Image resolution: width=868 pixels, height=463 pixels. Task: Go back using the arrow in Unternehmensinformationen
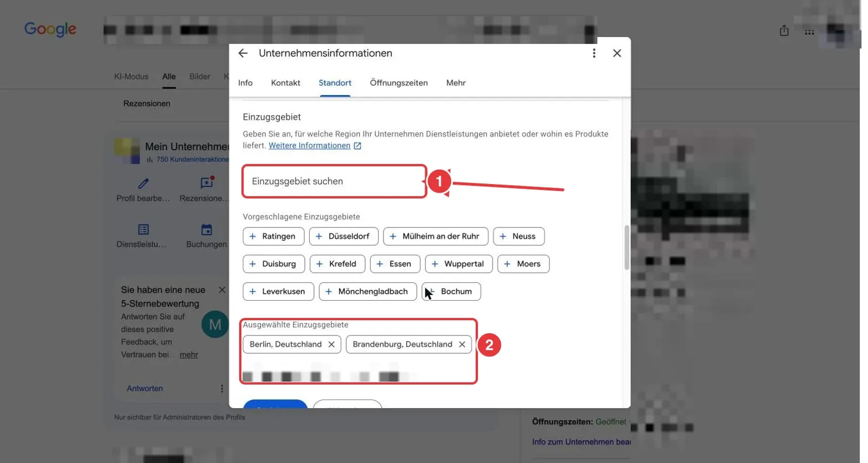click(242, 53)
